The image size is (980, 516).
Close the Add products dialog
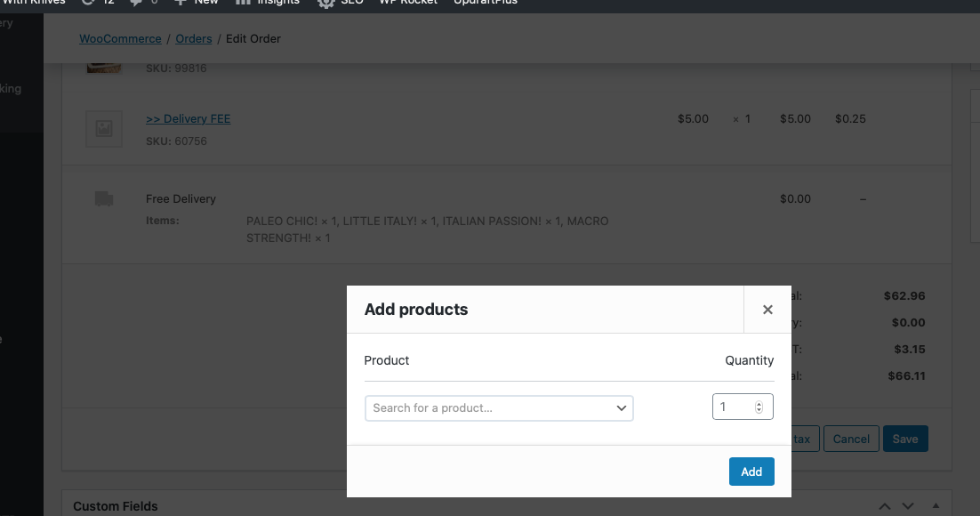767,310
